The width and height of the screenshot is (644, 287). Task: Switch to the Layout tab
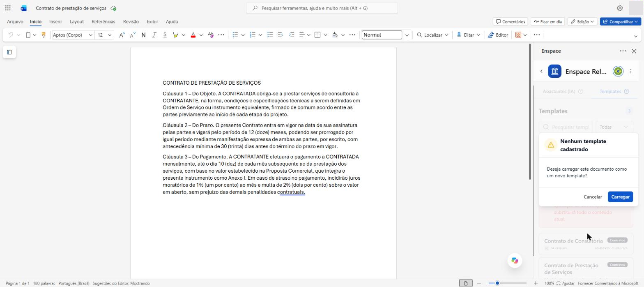(x=77, y=21)
